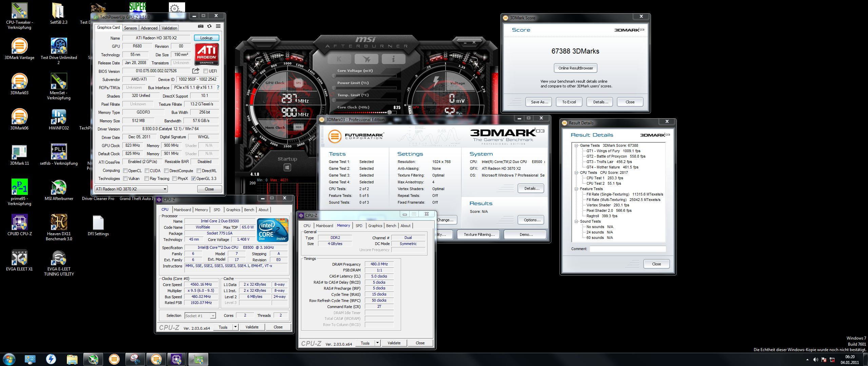Open MSI Afterburner desktop icon
Viewport: 868px width, 366px height.
[x=59, y=190]
